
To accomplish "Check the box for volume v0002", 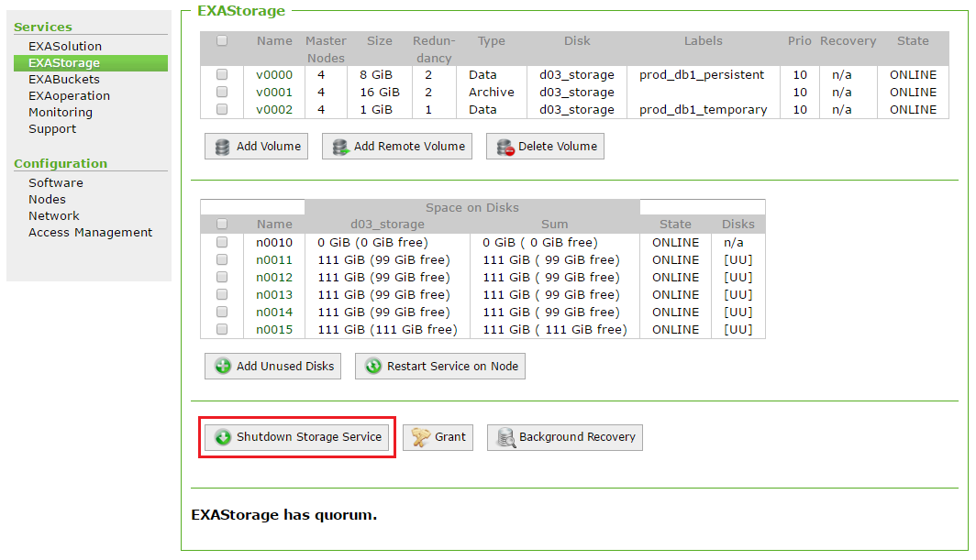I will (222, 109).
